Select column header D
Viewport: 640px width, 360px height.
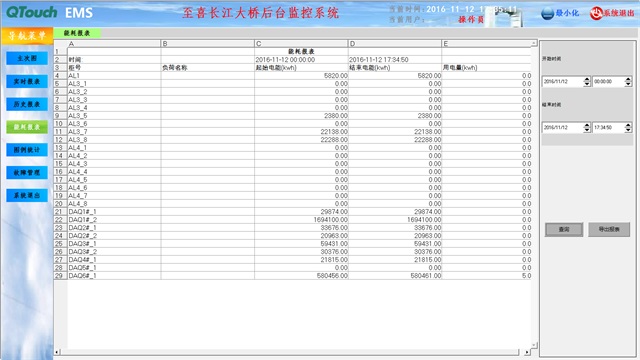point(395,44)
